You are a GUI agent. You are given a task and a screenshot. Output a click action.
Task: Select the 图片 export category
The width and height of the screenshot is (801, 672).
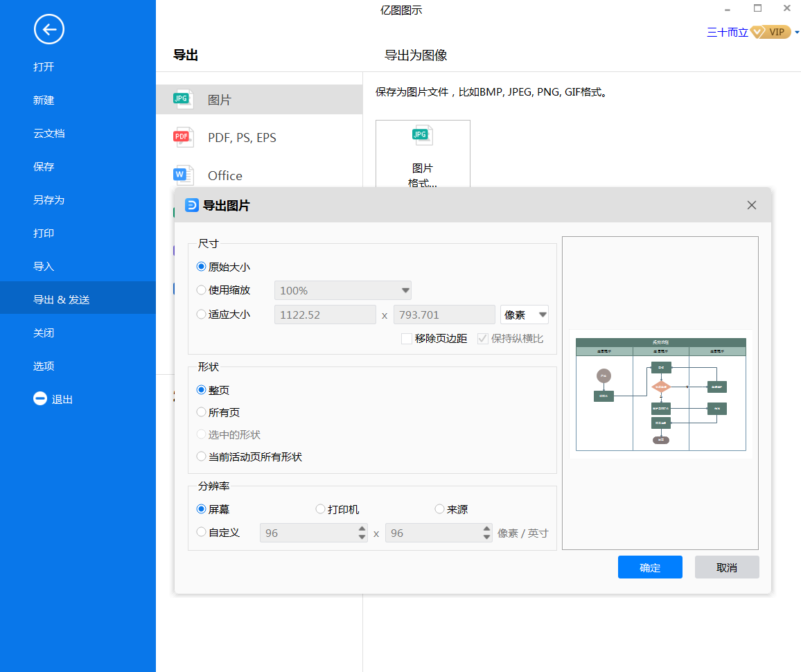click(x=260, y=100)
